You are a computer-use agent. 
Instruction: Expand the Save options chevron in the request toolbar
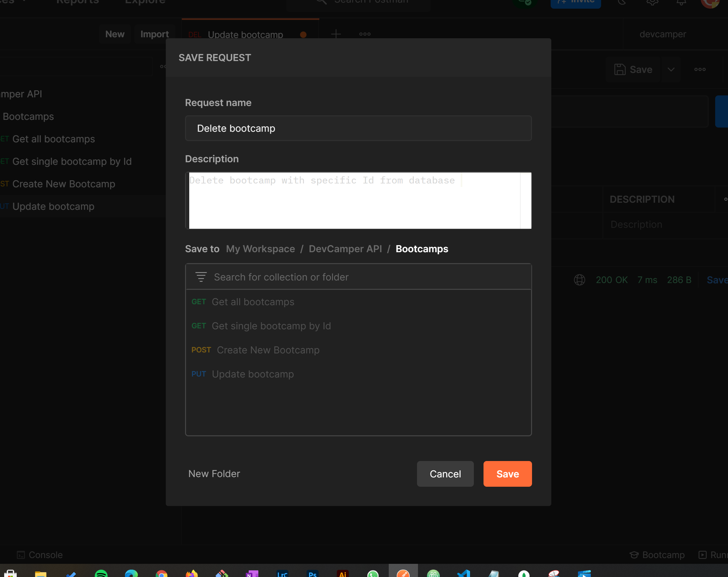[671, 69]
